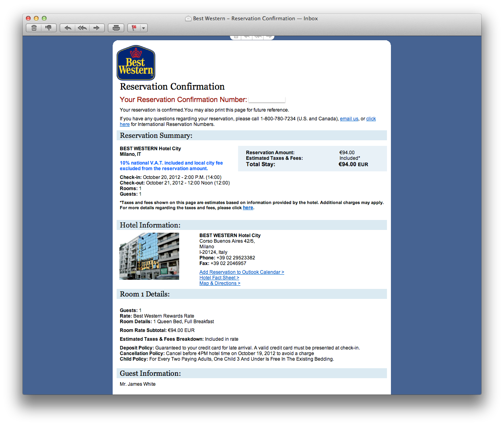Click the 'Phone: +39 02 29523382' line
Screen dimensions: 504x426
(227, 258)
